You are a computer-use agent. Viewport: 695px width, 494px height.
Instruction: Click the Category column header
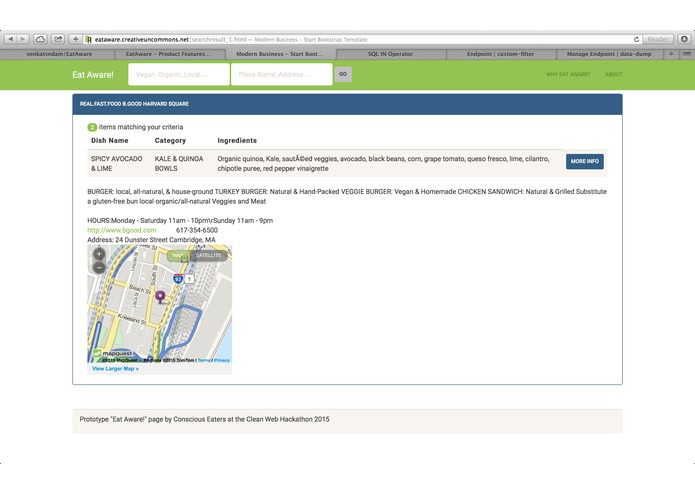[x=170, y=140]
